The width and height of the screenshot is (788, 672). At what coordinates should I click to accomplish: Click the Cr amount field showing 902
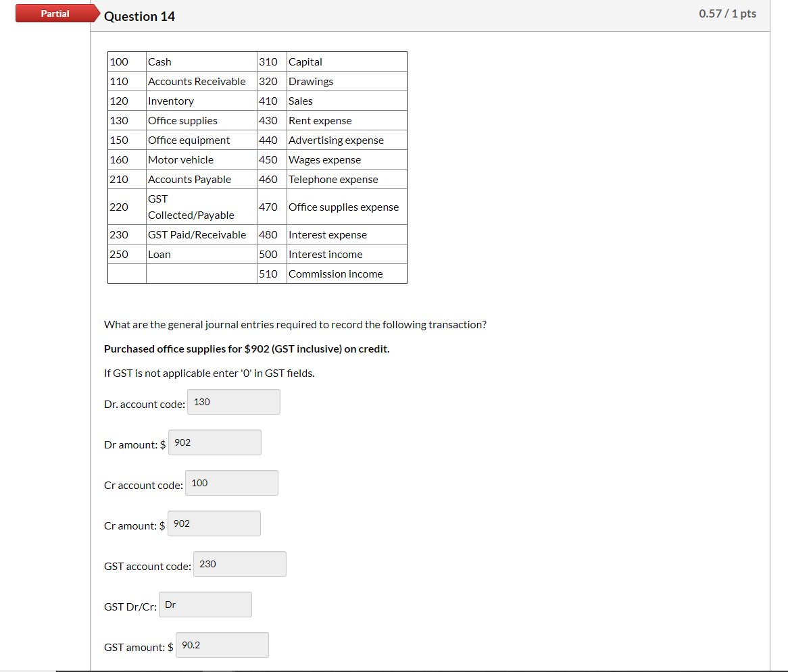[214, 523]
